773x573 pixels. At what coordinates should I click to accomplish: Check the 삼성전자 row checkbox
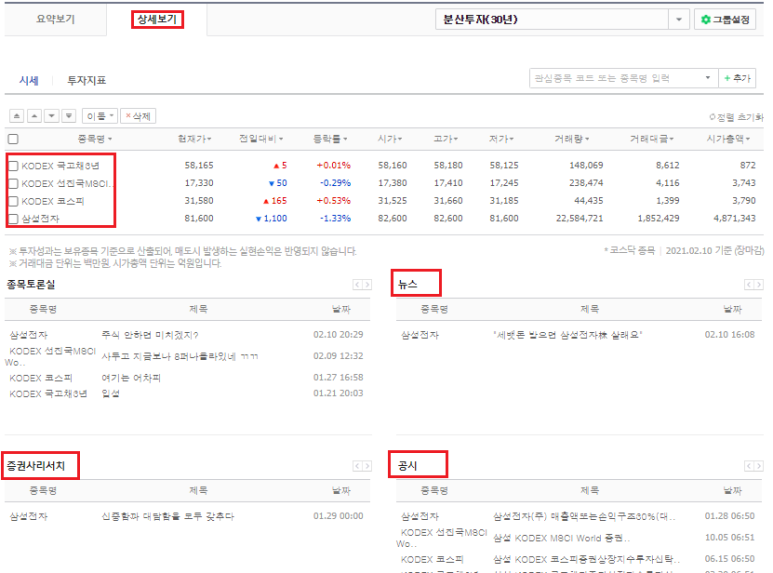13,219
